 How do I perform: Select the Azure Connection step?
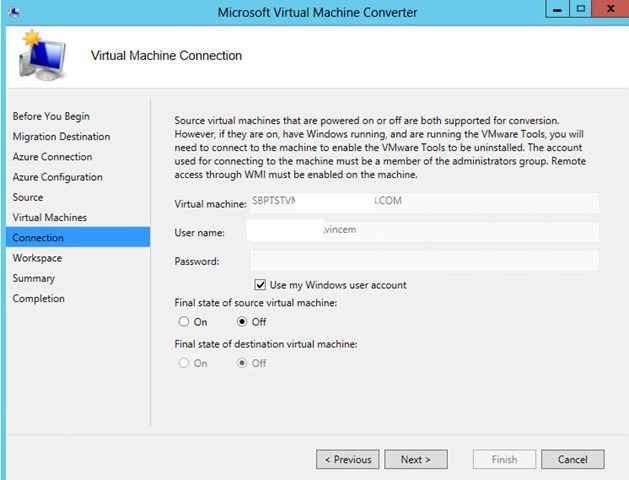click(53, 157)
